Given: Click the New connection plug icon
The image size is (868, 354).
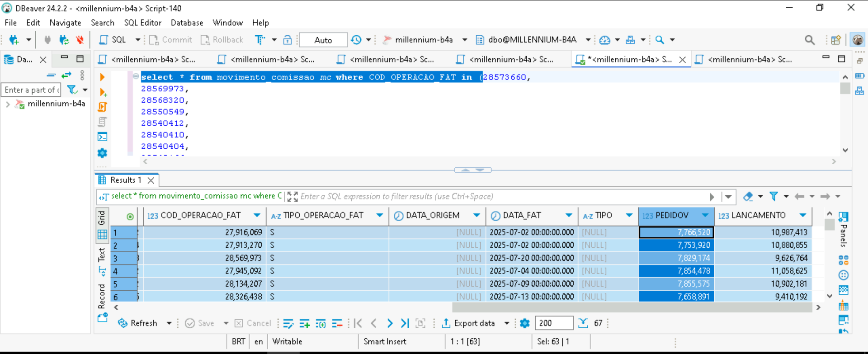Looking at the screenshot, I should tap(14, 40).
